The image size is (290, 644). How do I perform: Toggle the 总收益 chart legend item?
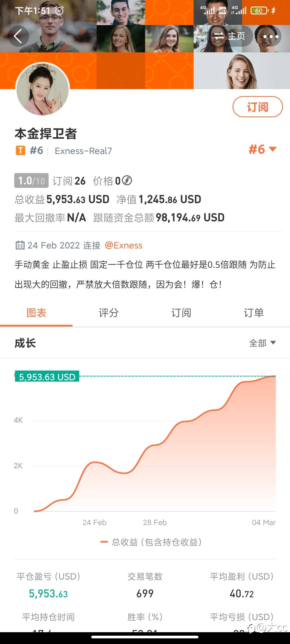coord(151,542)
